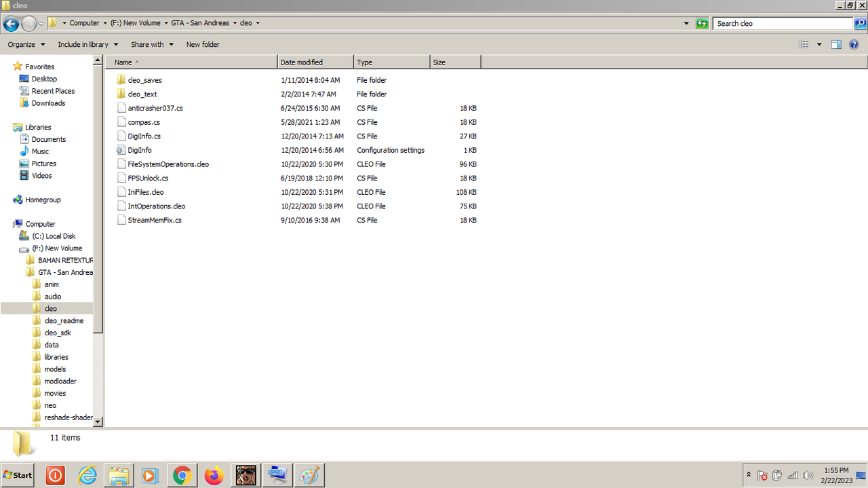
Task: Open Google Chrome from taskbar
Action: tap(181, 476)
